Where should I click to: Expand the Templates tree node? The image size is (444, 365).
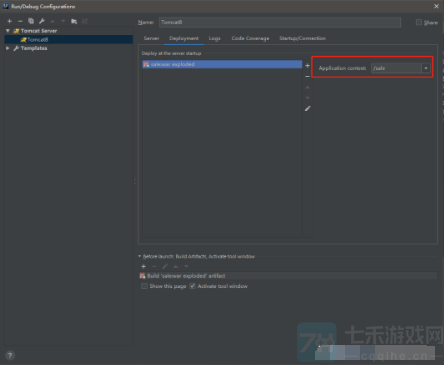tap(8, 48)
